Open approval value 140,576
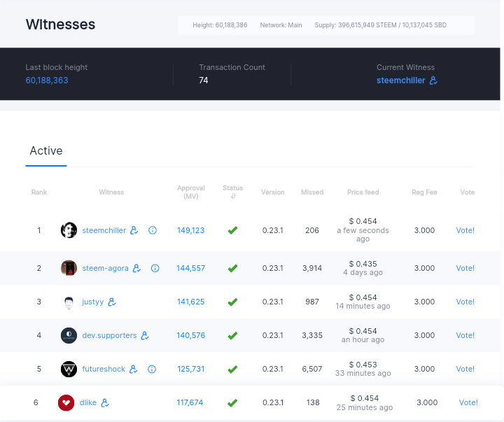This screenshot has height=422, width=504. coord(190,335)
